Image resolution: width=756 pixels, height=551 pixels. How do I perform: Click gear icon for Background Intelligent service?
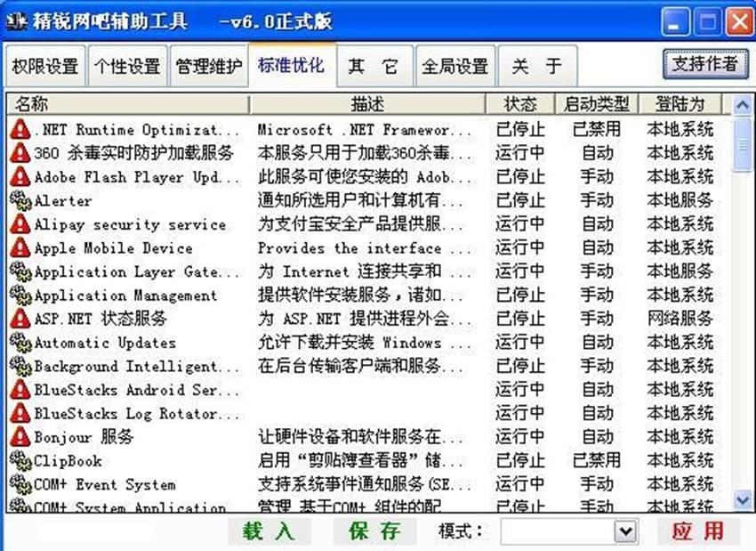pos(20,366)
